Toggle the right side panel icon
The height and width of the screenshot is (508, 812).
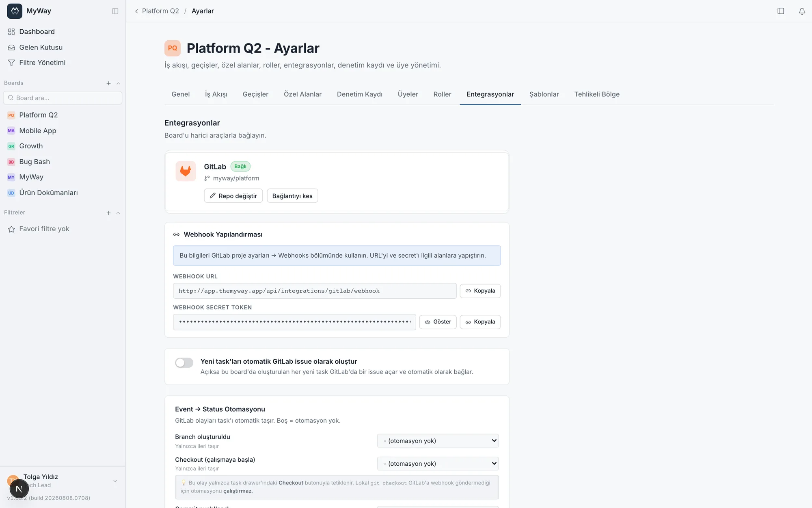[781, 11]
